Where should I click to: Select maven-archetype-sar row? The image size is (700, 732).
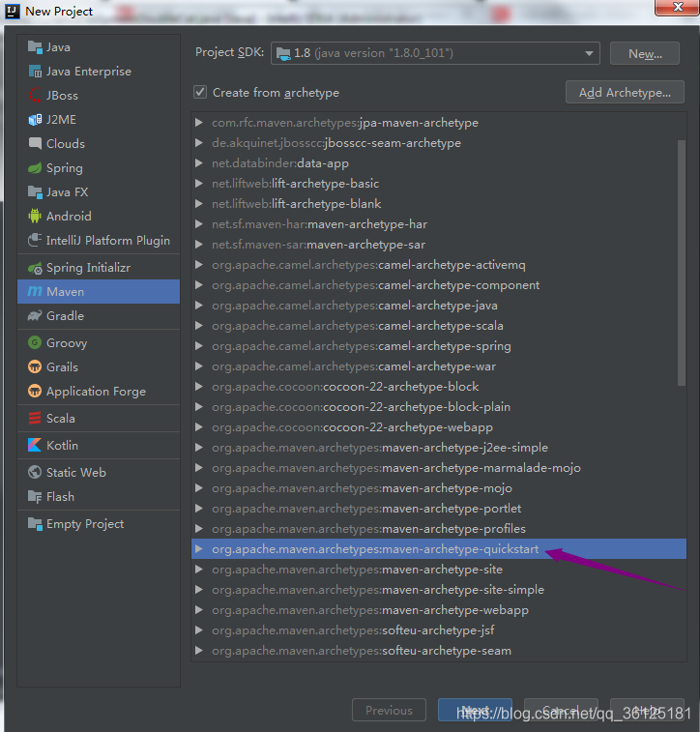tap(439, 245)
